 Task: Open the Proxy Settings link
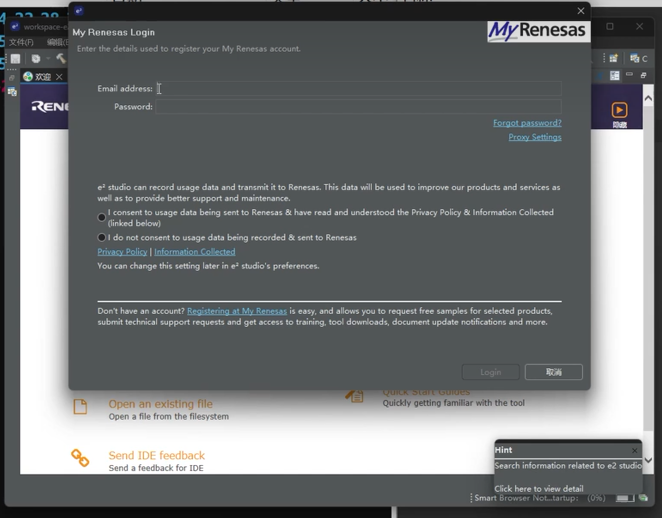[x=534, y=137]
